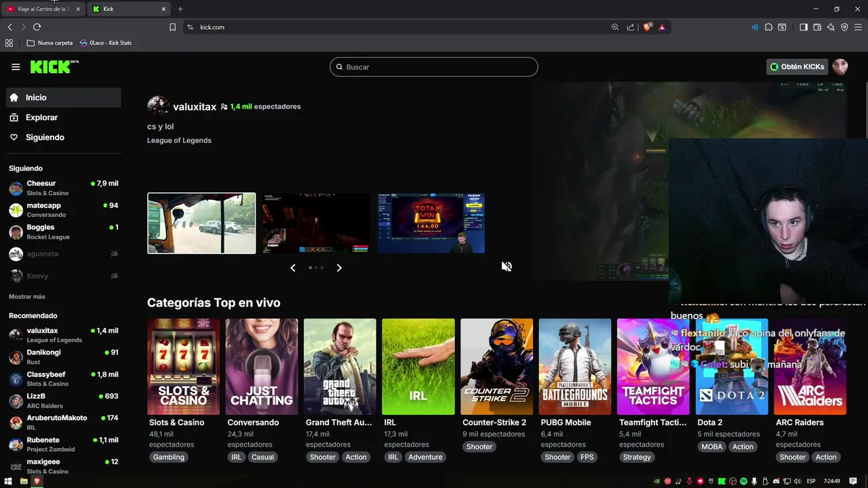
Task: Open Rubenete recommended channel
Action: [x=64, y=444]
